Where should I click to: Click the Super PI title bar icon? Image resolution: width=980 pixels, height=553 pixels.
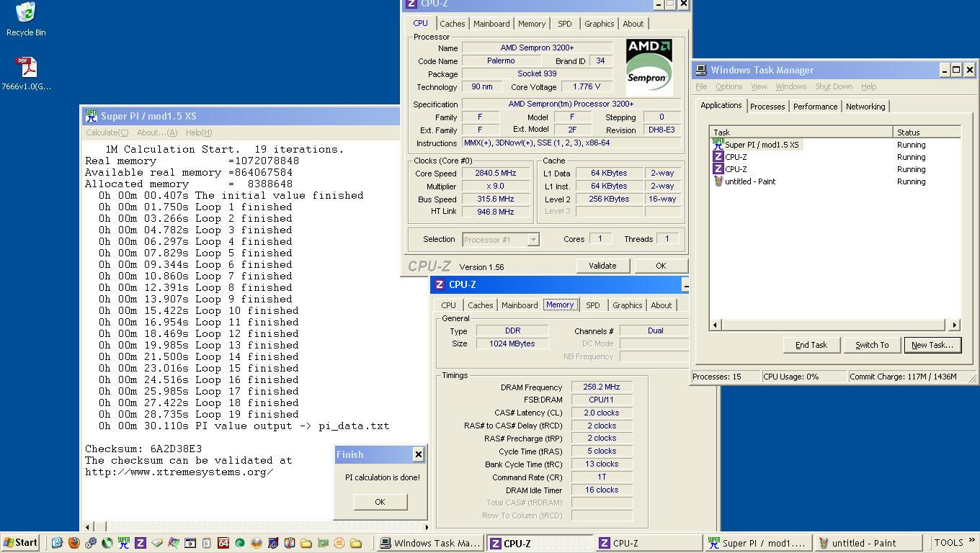[x=91, y=116]
